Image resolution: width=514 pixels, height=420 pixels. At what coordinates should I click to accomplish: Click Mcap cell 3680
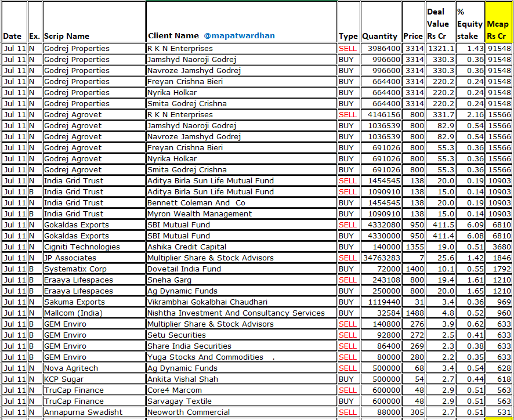tap(498, 247)
